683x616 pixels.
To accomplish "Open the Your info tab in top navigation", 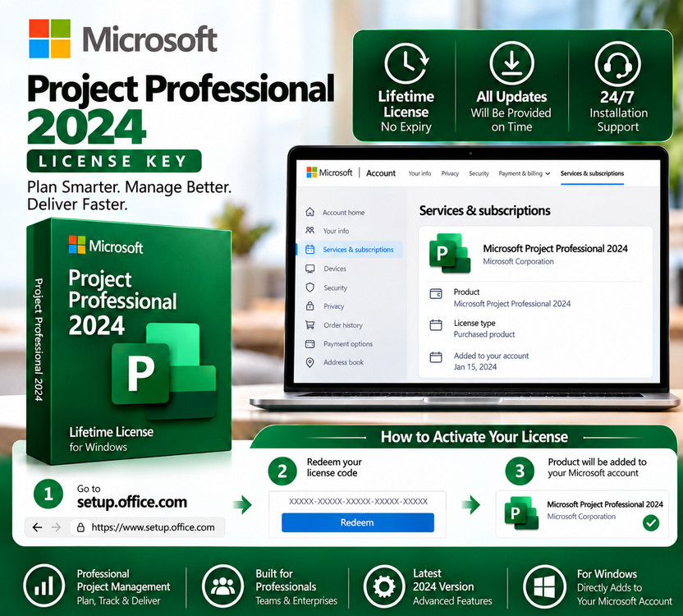I will (419, 173).
